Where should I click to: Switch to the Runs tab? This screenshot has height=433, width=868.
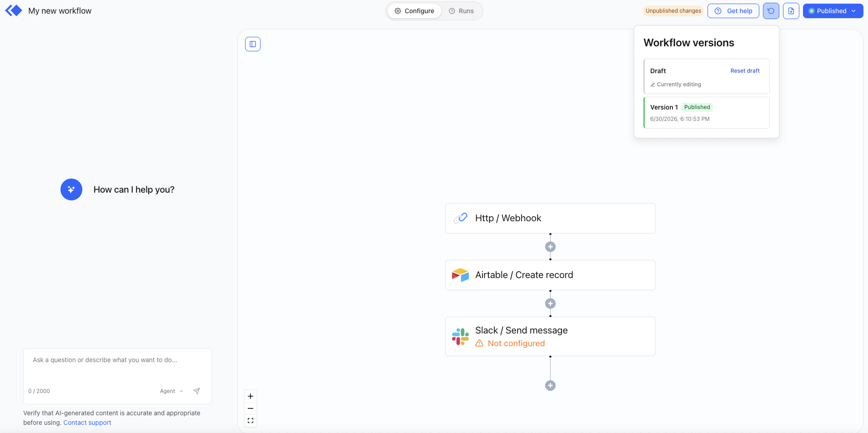[462, 11]
